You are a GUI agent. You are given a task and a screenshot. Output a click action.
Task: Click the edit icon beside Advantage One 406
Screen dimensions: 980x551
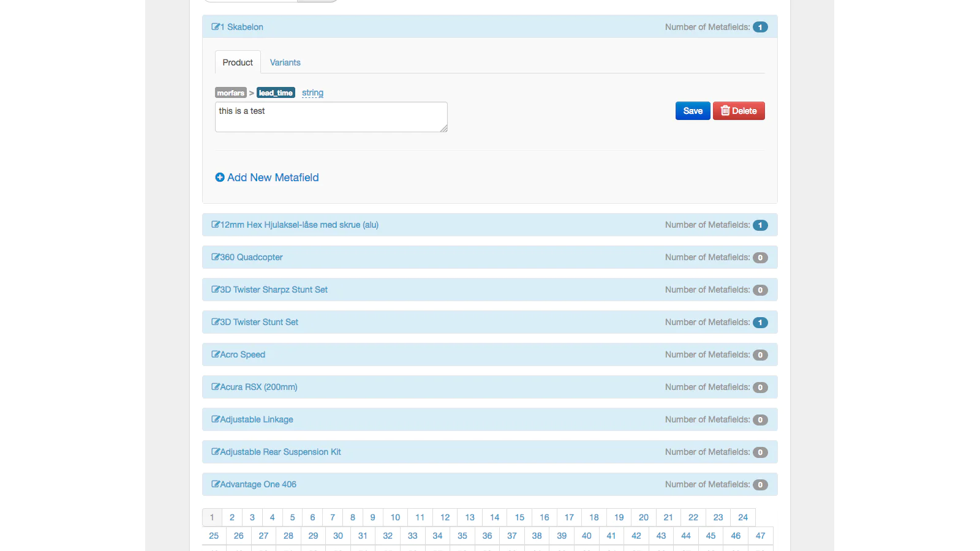tap(216, 484)
